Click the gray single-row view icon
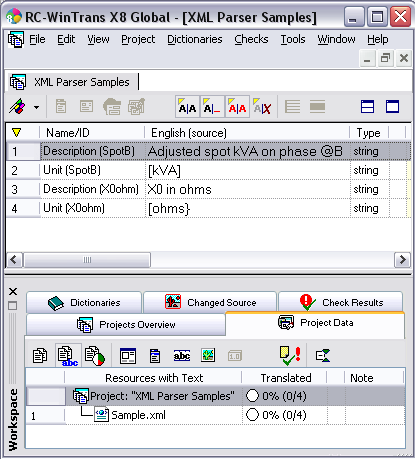415x459 pixels. (317, 107)
